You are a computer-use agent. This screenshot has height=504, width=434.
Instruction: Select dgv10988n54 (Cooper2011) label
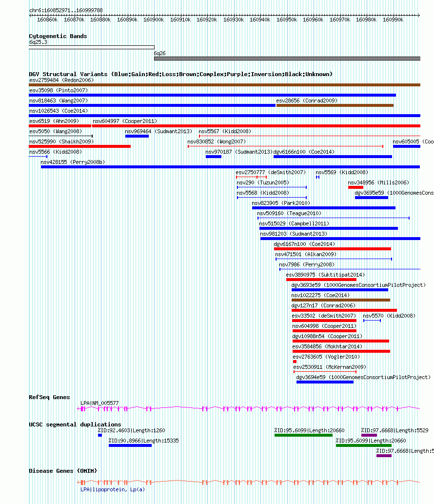pos(327,337)
